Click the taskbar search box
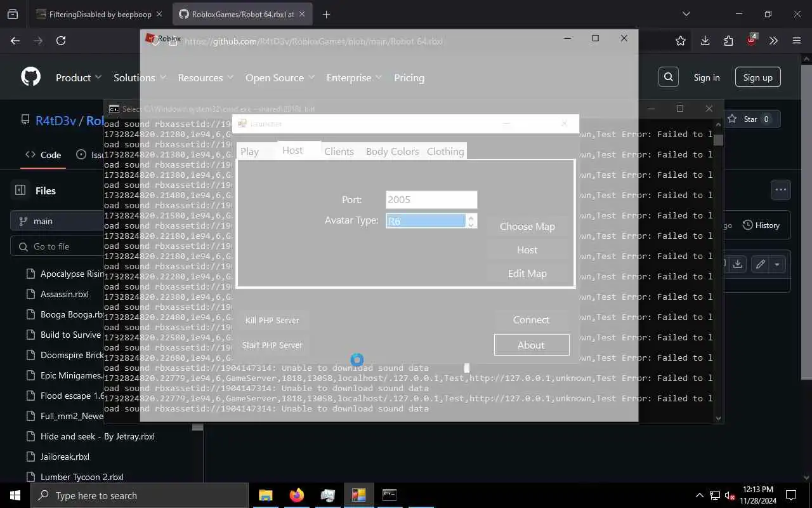 (x=140, y=495)
